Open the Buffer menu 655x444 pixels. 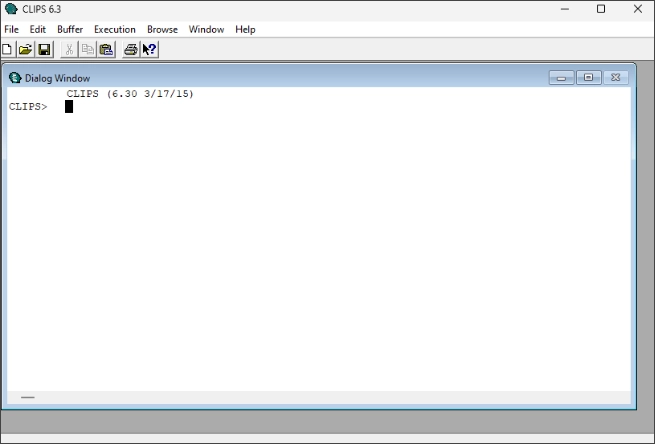(x=70, y=29)
